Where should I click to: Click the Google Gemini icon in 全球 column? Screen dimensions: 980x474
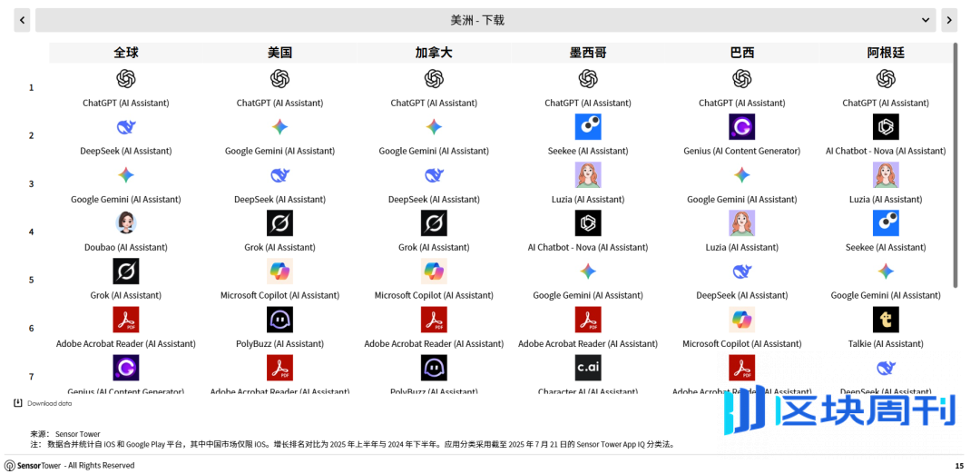click(x=125, y=175)
